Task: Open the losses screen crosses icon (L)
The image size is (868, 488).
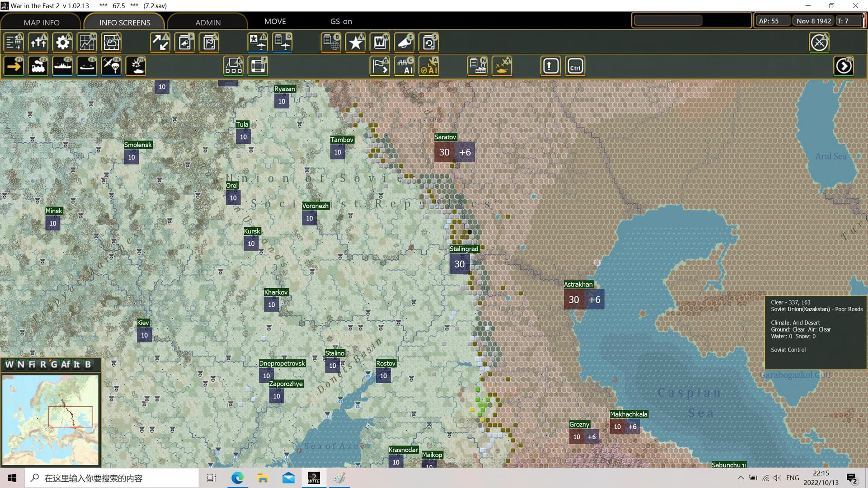Action: point(38,42)
